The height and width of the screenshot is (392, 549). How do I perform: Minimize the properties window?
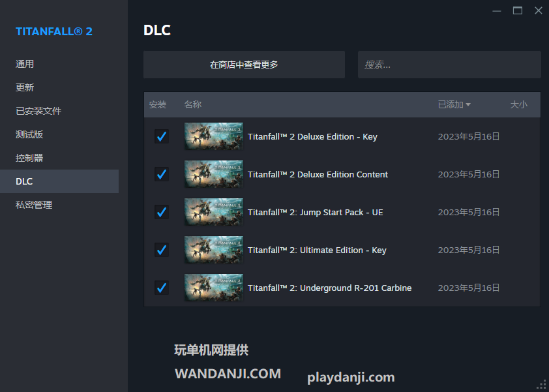496,11
